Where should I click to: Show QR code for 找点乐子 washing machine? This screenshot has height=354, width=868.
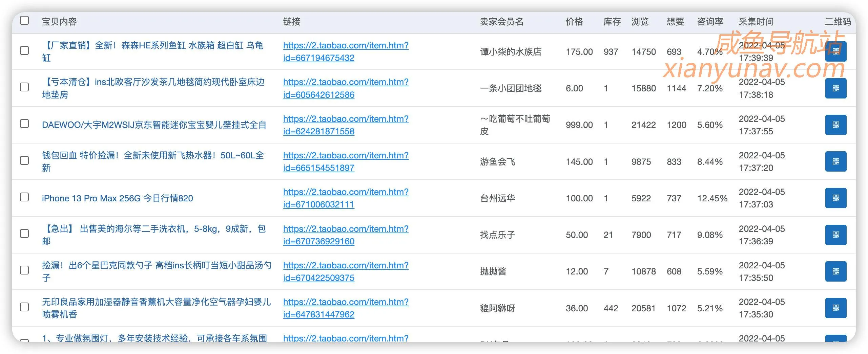click(x=835, y=235)
